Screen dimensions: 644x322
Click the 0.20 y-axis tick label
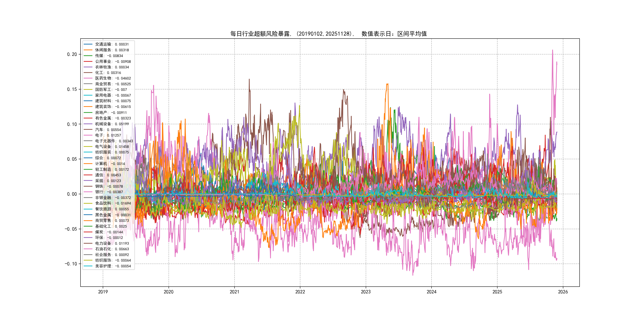pos(72,54)
